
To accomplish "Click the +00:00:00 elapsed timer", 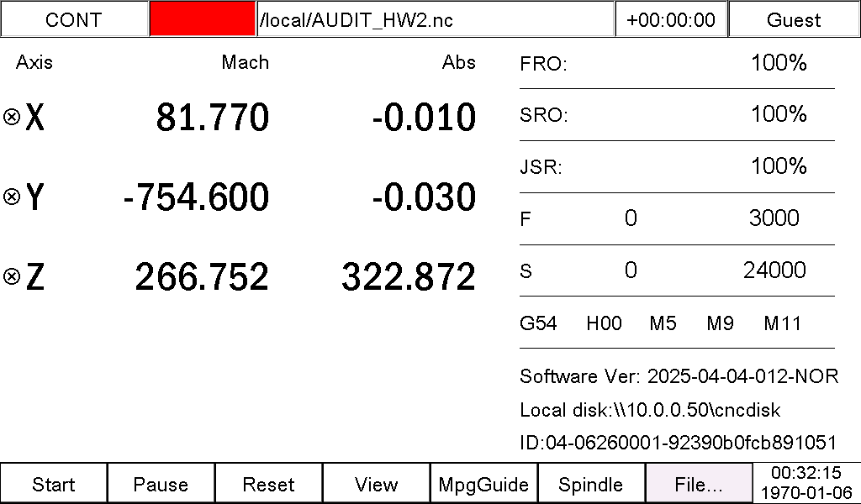I will tap(671, 19).
